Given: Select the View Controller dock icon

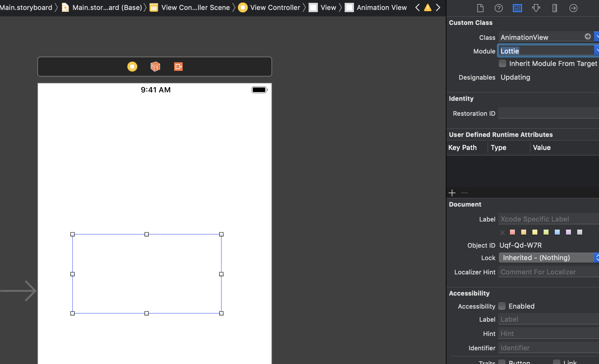Looking at the screenshot, I should [132, 67].
